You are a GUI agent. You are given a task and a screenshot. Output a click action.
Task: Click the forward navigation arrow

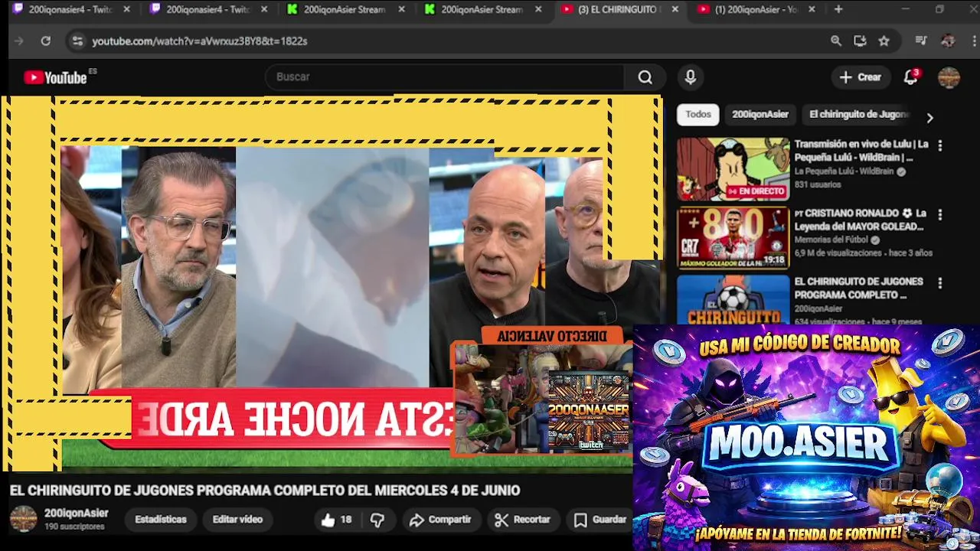(19, 41)
